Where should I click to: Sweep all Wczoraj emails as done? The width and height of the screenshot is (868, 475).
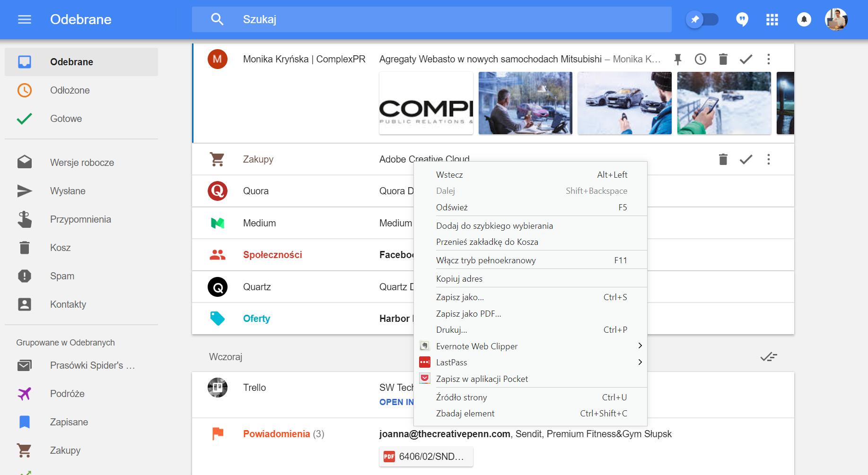[x=769, y=357]
